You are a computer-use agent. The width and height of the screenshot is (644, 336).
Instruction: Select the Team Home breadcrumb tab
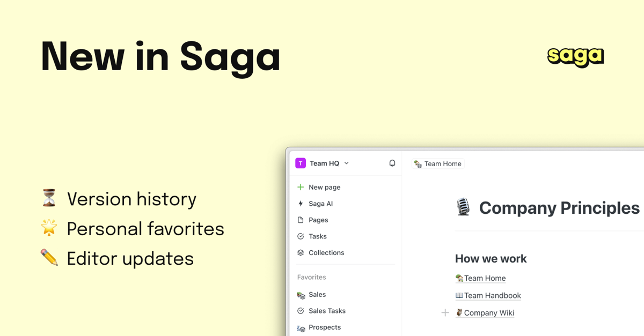437,163
